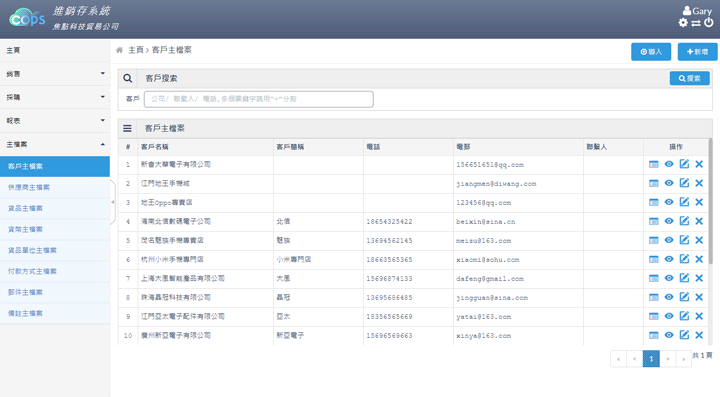
Task: Click the switch arrows icon beside gear
Action: point(696,23)
